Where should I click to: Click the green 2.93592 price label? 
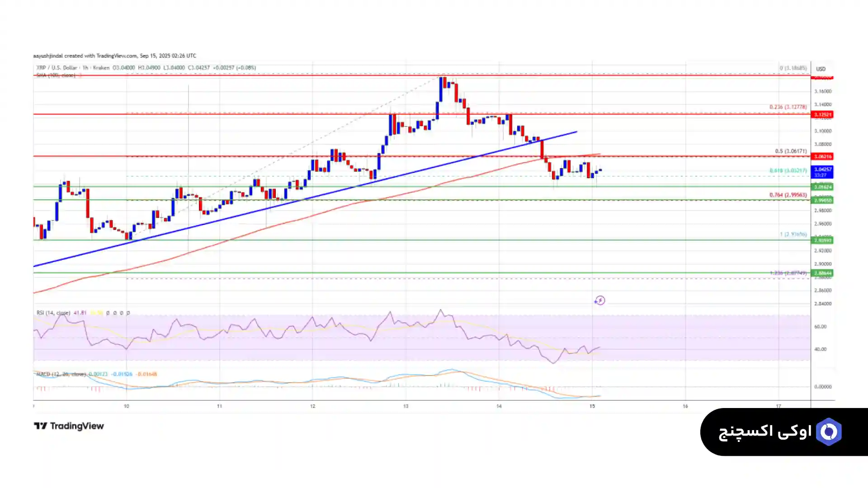point(822,240)
